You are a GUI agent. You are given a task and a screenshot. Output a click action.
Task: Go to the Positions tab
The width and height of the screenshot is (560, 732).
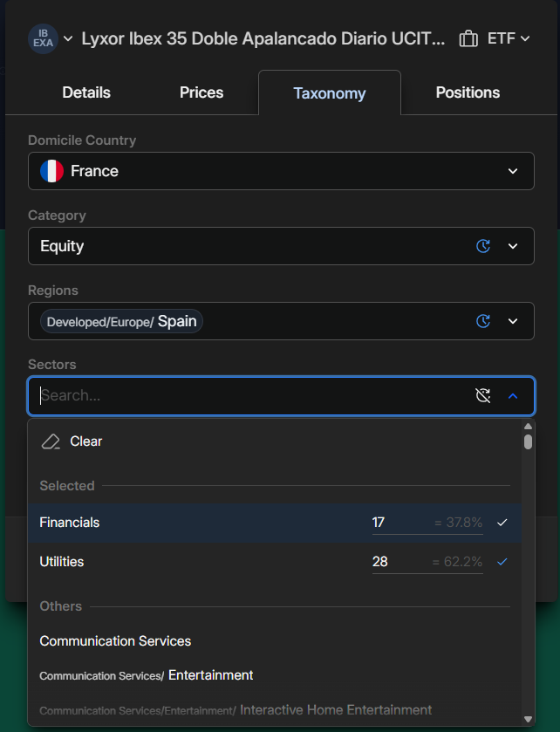[468, 92]
